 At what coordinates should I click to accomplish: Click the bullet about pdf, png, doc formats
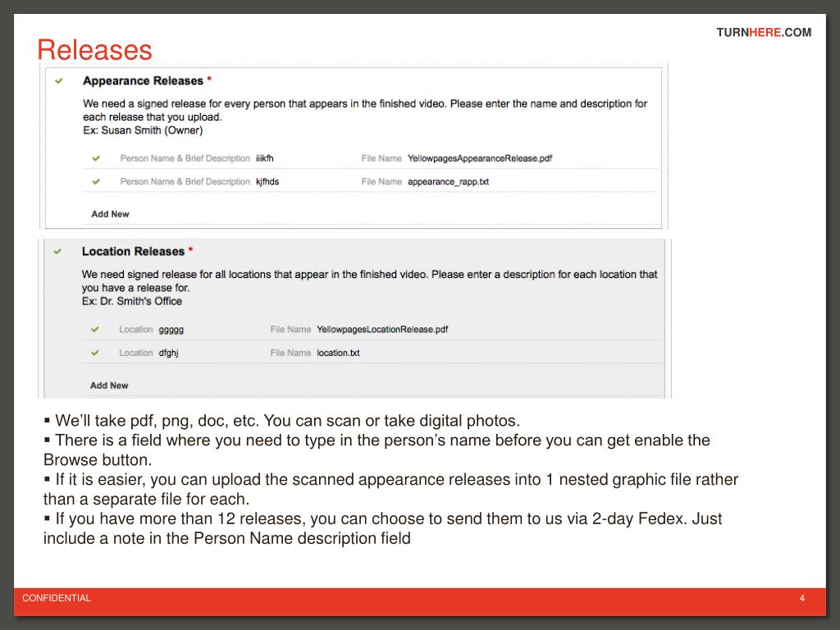point(282,421)
